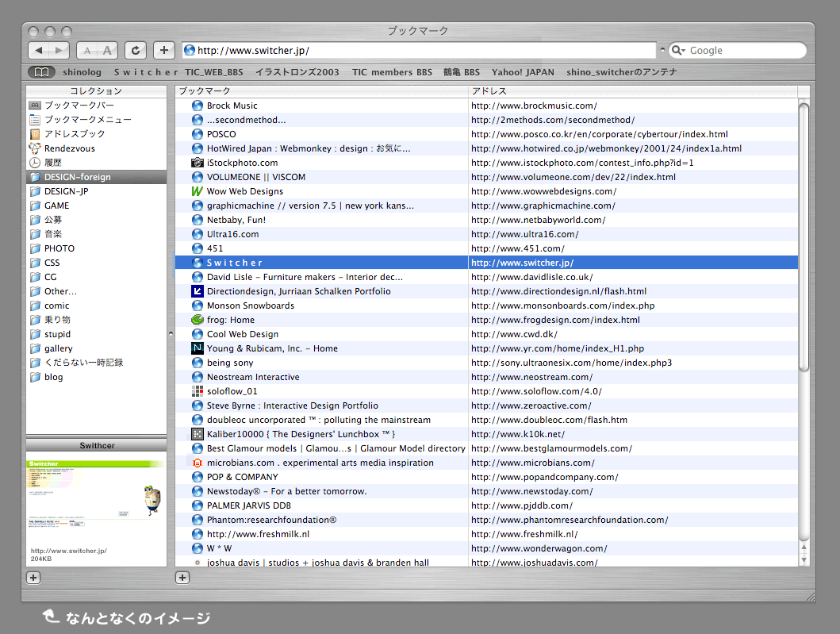Image resolution: width=840 pixels, height=634 pixels.
Task: Click the bookmark list scroll down arrow
Action: tap(804, 560)
